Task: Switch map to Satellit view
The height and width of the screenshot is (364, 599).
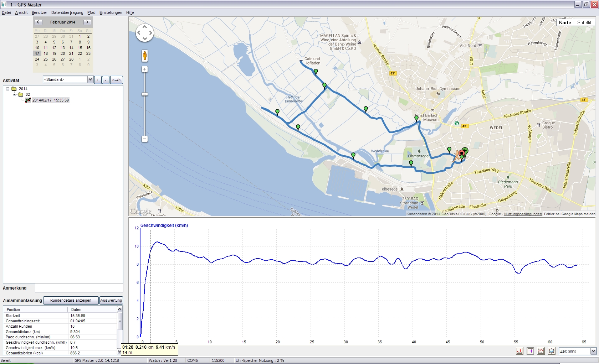Action: [x=584, y=22]
